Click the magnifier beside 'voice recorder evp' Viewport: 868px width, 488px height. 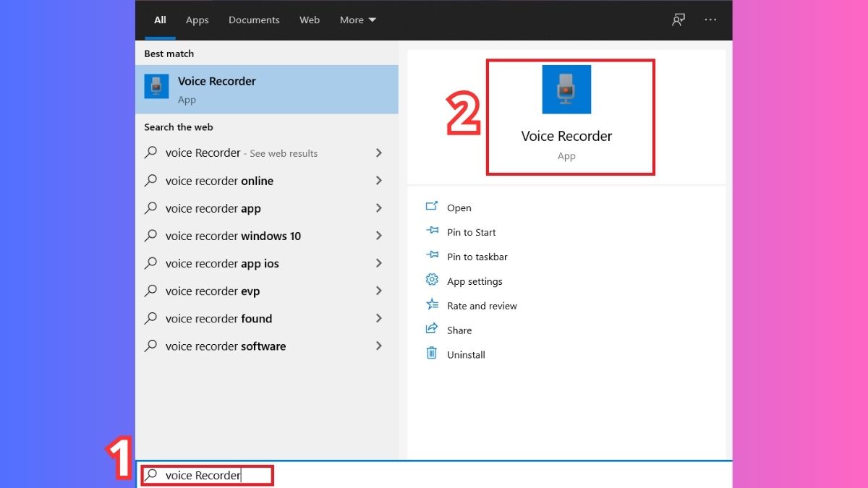coord(150,291)
